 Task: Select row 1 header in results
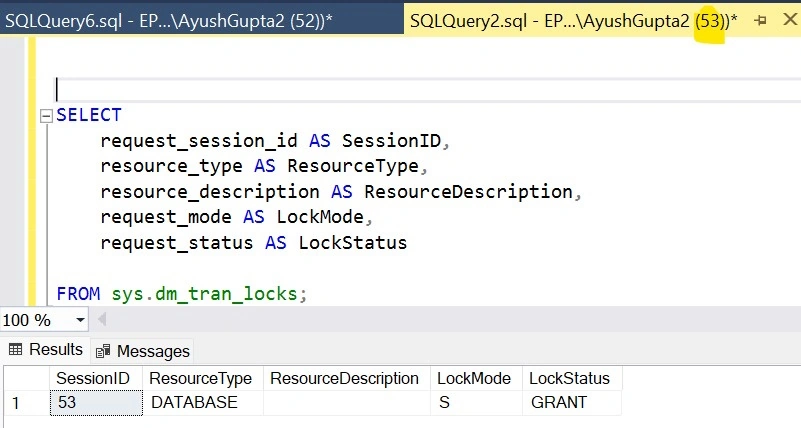27,402
